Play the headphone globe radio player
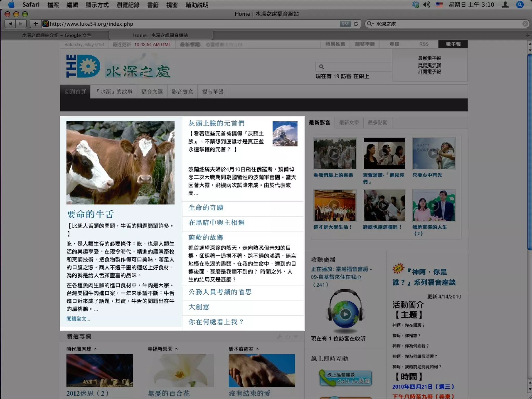 pos(345,314)
